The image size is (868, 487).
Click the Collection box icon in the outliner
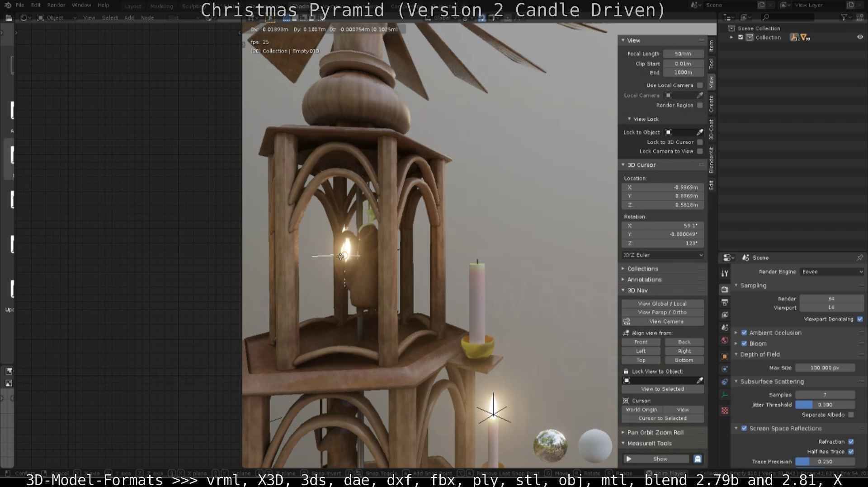750,37
